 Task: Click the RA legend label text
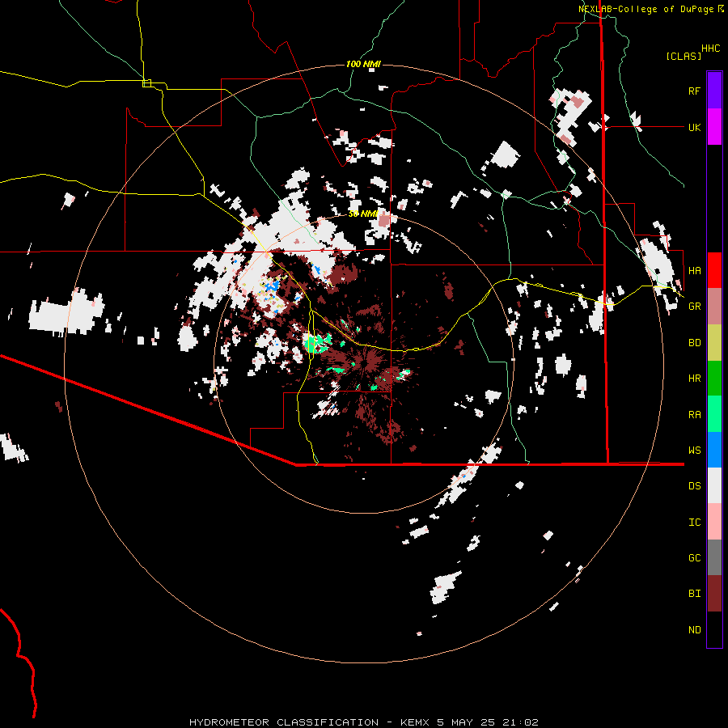click(x=694, y=415)
